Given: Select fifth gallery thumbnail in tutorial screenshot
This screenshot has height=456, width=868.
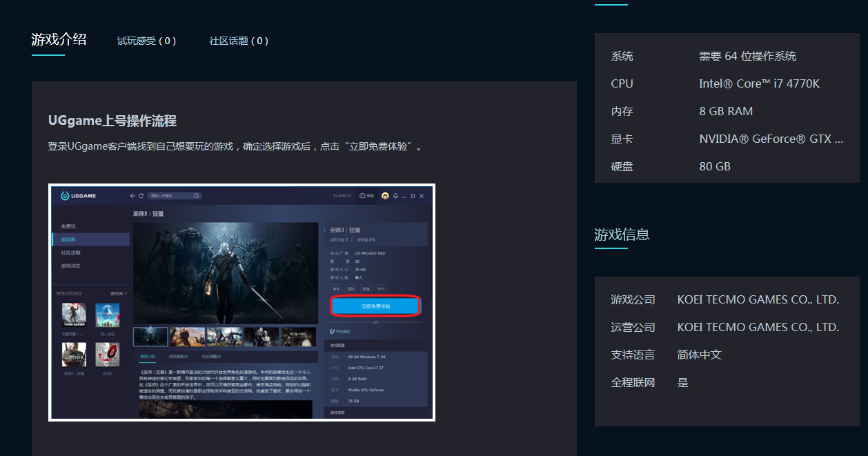Looking at the screenshot, I should (x=298, y=336).
